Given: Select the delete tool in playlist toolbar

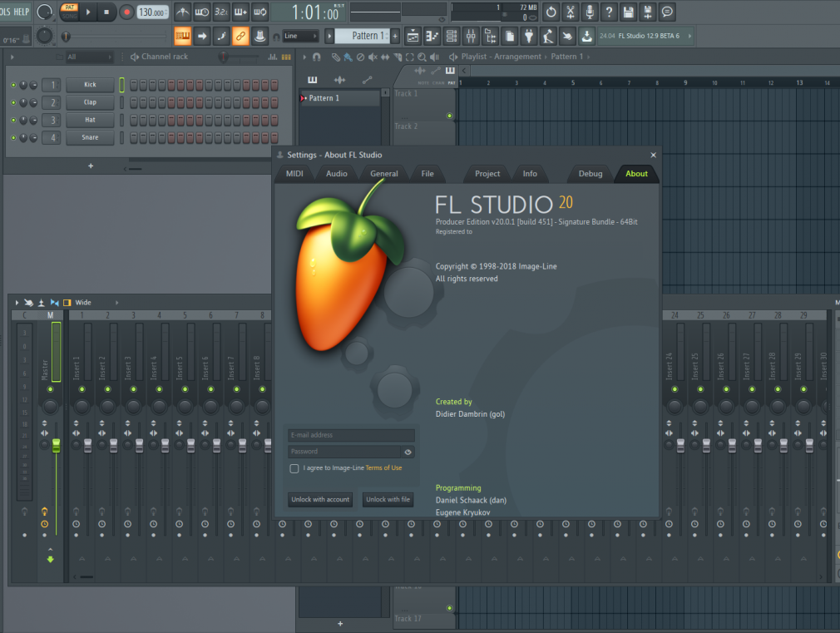Looking at the screenshot, I should point(360,57).
